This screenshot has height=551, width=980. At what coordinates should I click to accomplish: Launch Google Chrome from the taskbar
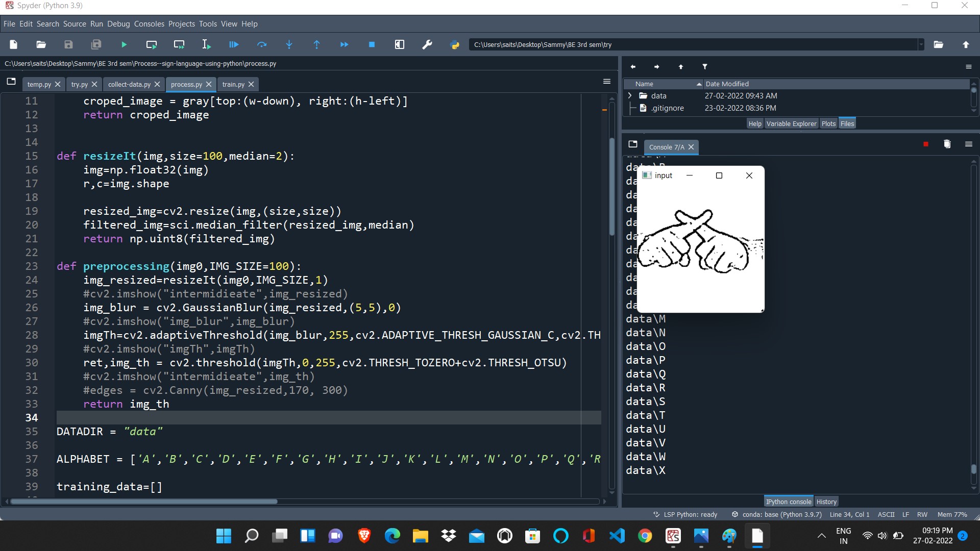tap(645, 536)
